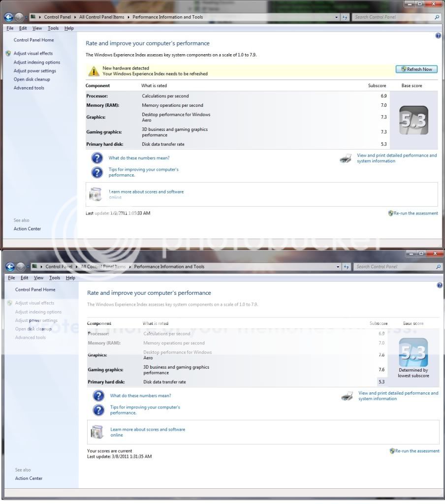Click the refresh address icon in the bottom window
445x504 pixels.
pos(346,267)
